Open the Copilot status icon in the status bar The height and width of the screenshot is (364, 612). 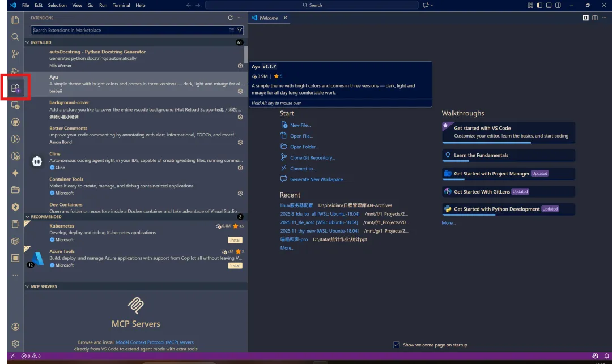click(595, 356)
